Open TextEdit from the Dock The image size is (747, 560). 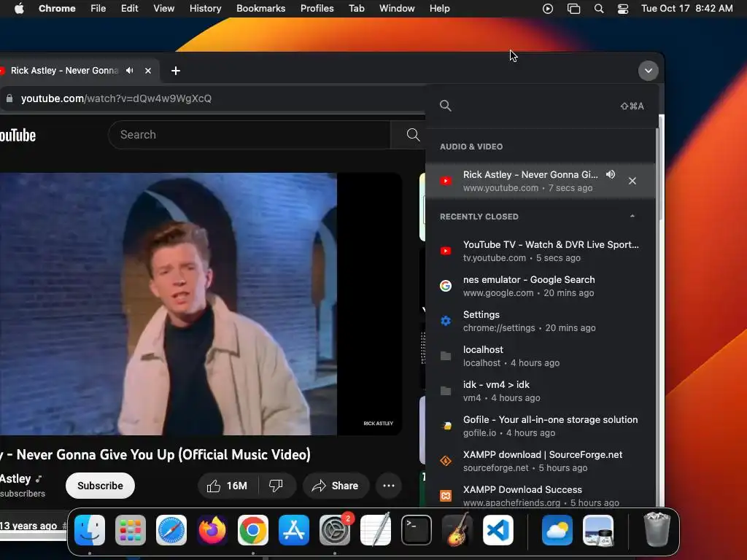pyautogui.click(x=376, y=530)
